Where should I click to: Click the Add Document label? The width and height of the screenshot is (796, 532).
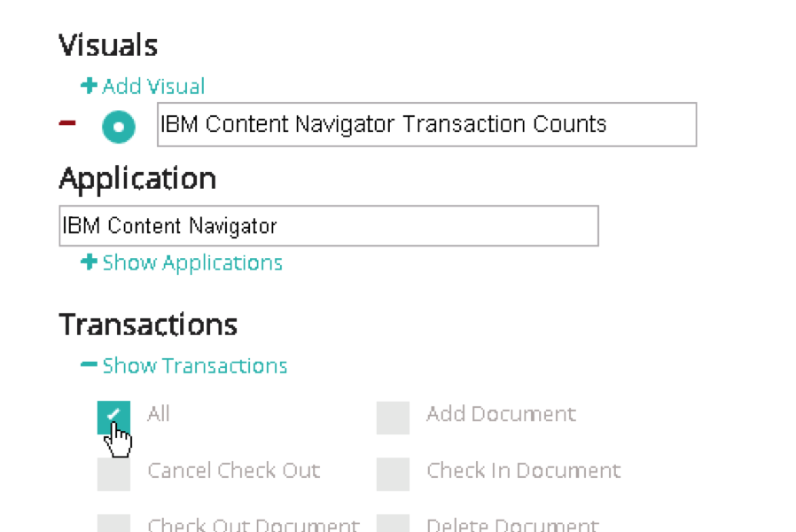click(x=501, y=414)
